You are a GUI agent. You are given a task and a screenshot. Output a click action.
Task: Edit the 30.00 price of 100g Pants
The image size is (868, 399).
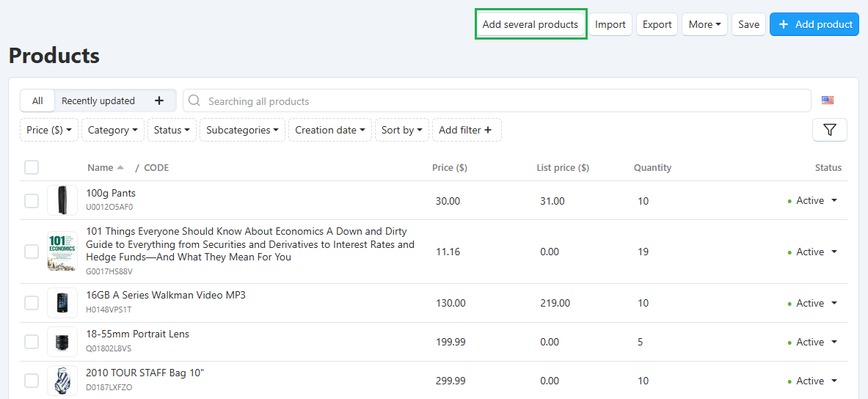[448, 201]
